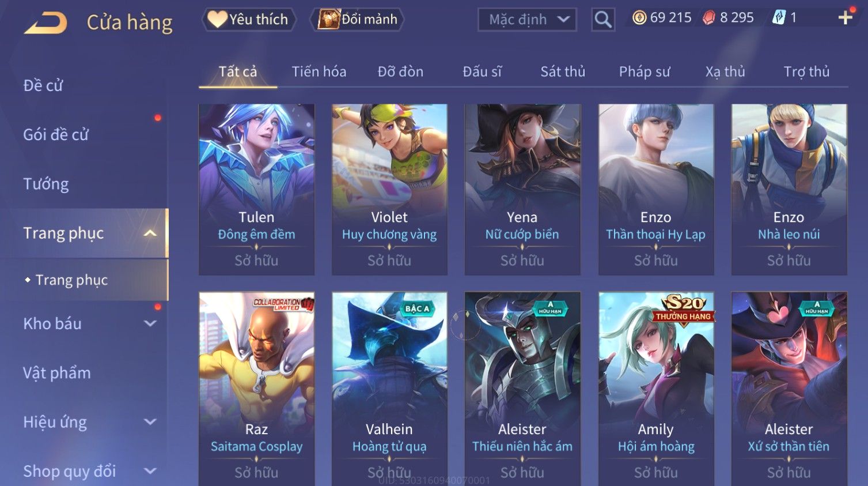Tap the blue voucher ticket icon
868x486 pixels.
point(779,18)
